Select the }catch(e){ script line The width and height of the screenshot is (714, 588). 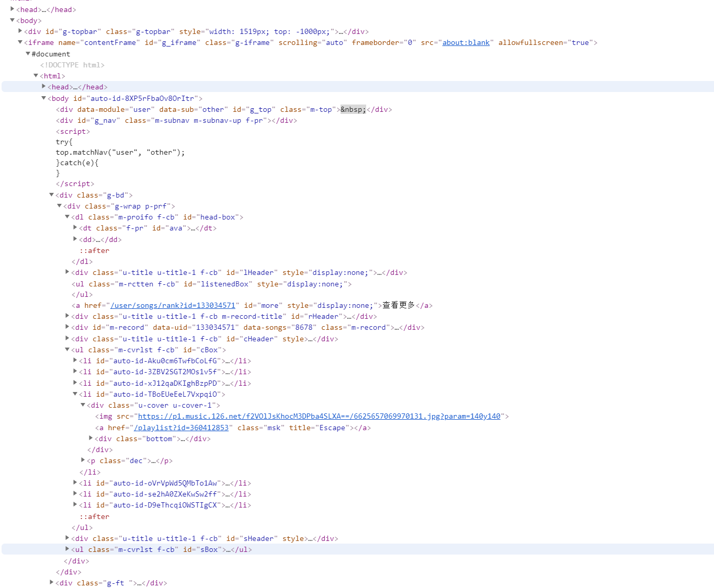pos(77,163)
